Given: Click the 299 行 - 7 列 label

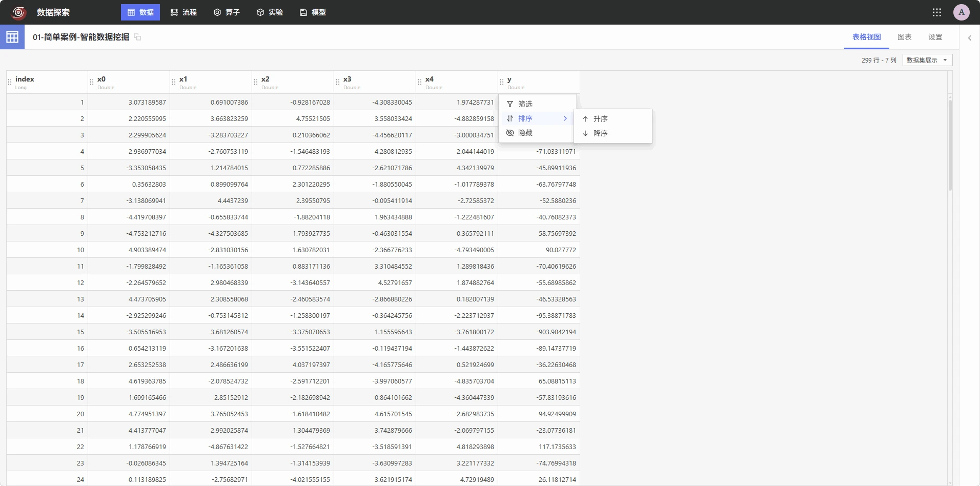Looking at the screenshot, I should pos(879,60).
